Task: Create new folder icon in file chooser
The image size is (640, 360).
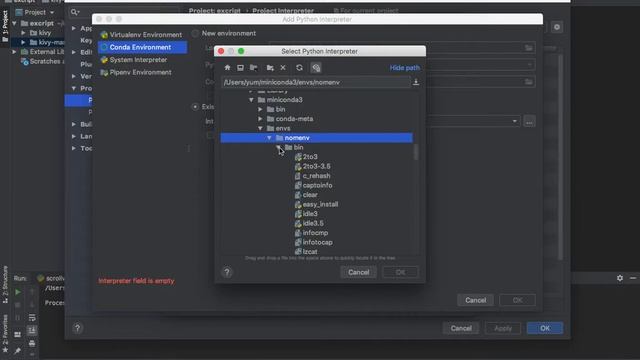Action: point(270,68)
